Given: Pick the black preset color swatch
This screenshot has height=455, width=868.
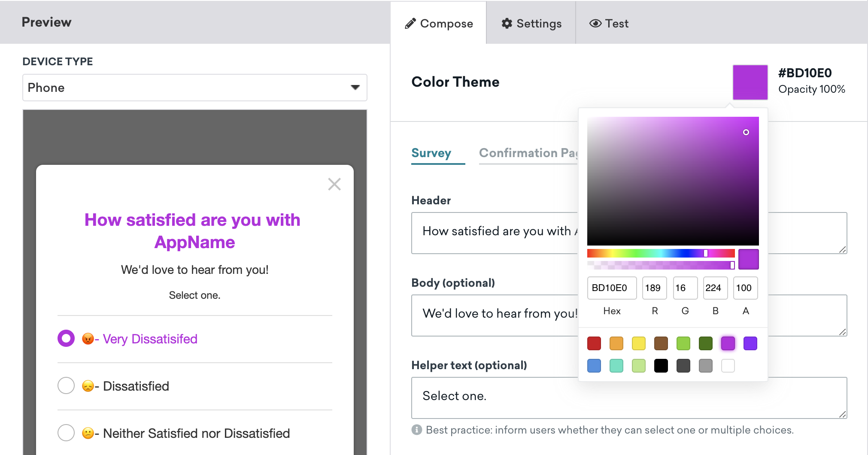Looking at the screenshot, I should pyautogui.click(x=661, y=366).
